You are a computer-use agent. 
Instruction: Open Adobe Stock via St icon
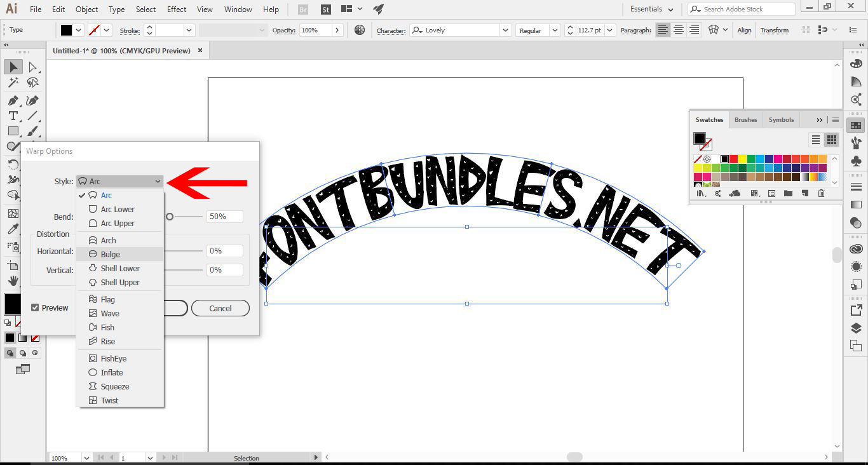coord(325,10)
